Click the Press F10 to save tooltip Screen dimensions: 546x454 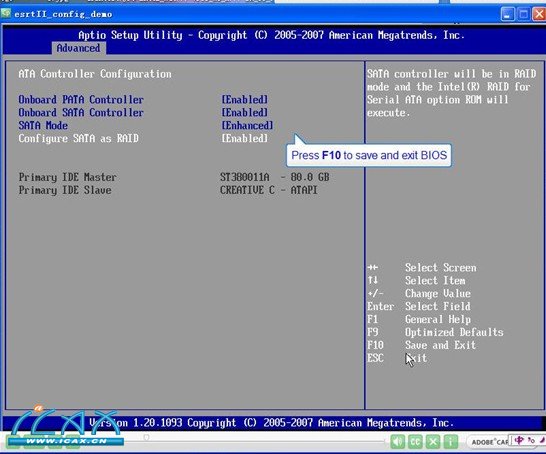[x=369, y=155]
